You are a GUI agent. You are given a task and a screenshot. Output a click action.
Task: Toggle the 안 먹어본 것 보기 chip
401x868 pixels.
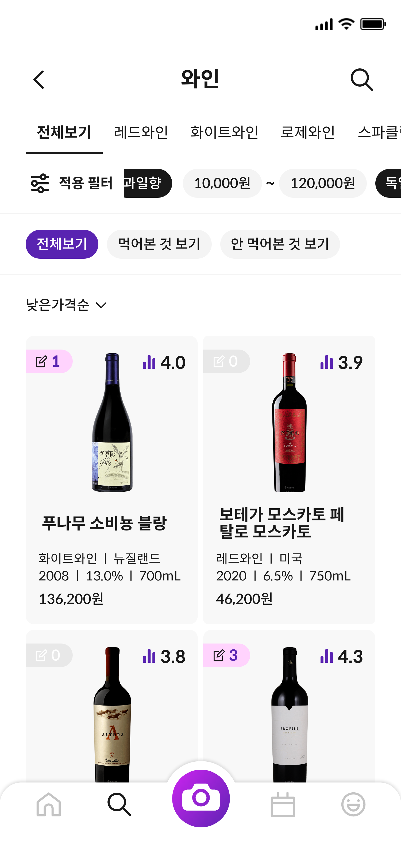[280, 244]
